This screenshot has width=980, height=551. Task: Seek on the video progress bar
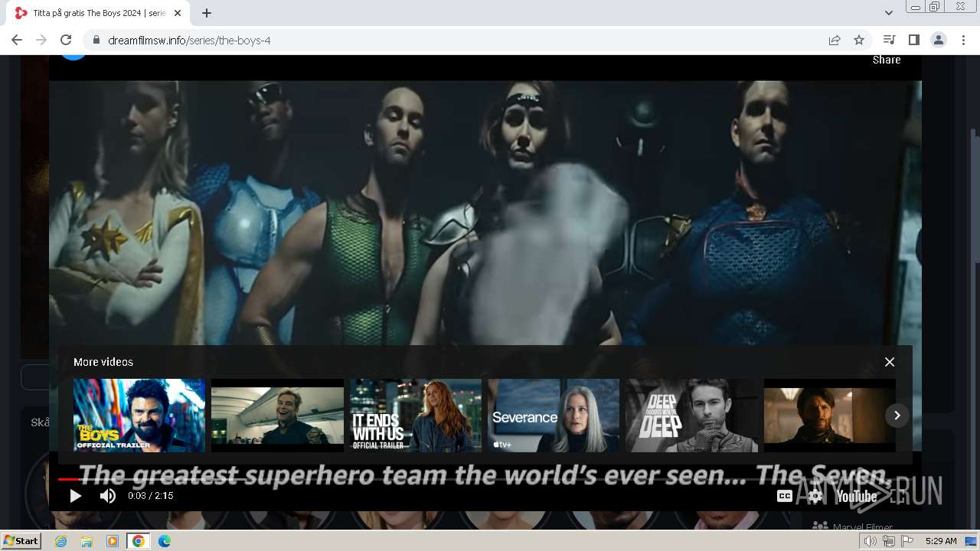(x=485, y=480)
